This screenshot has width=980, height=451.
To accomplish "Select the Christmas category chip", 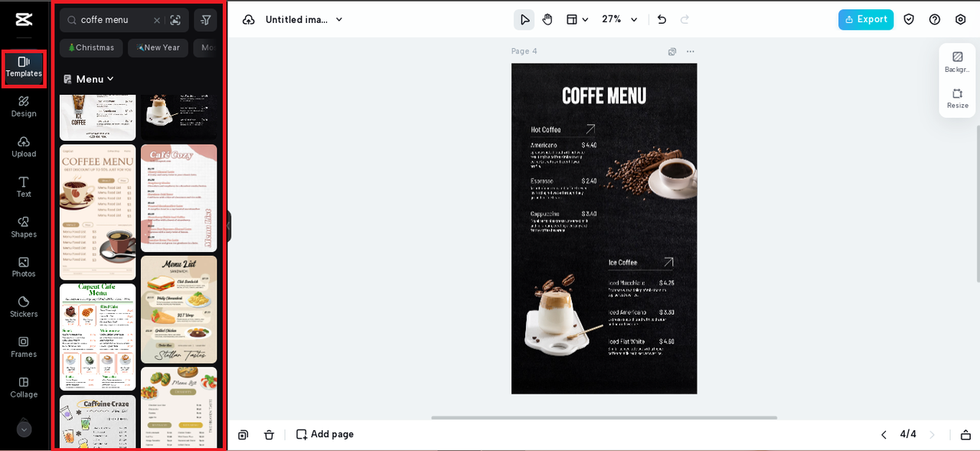I will tap(91, 47).
